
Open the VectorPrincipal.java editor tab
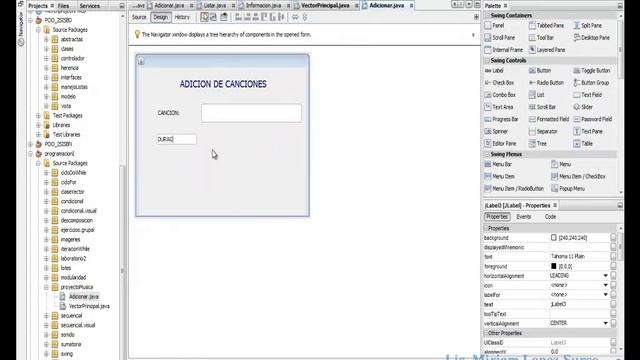pyautogui.click(x=325, y=6)
